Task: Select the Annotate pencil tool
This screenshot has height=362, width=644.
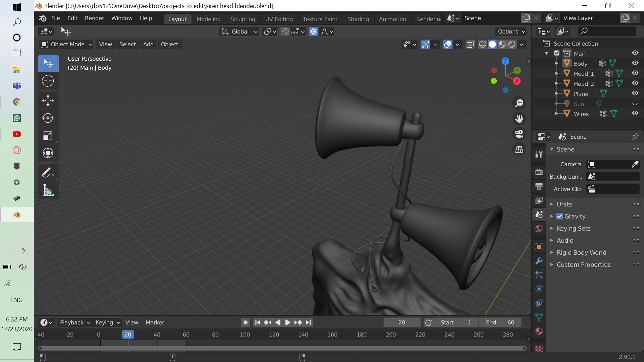Action: 48,173
